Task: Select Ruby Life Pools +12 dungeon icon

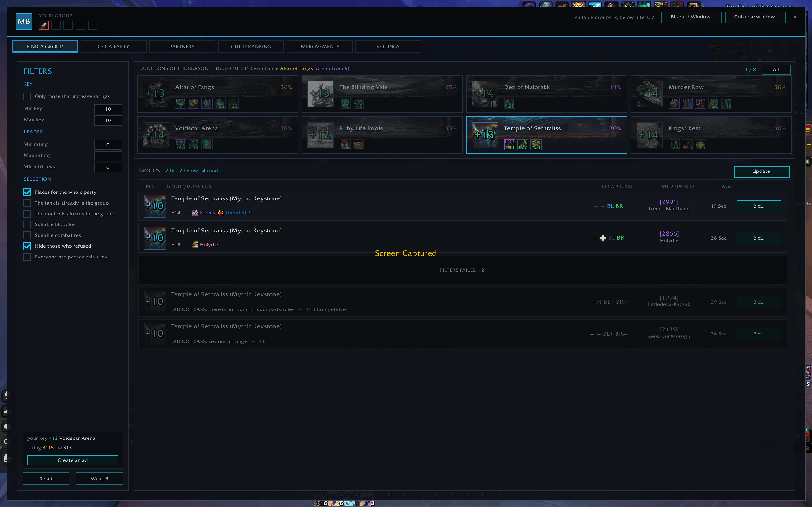Action: [320, 135]
